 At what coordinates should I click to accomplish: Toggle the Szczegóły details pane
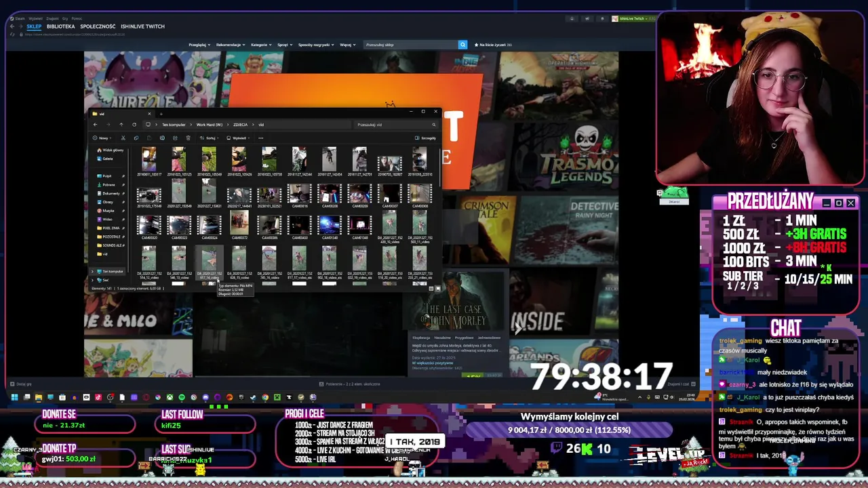(x=426, y=138)
